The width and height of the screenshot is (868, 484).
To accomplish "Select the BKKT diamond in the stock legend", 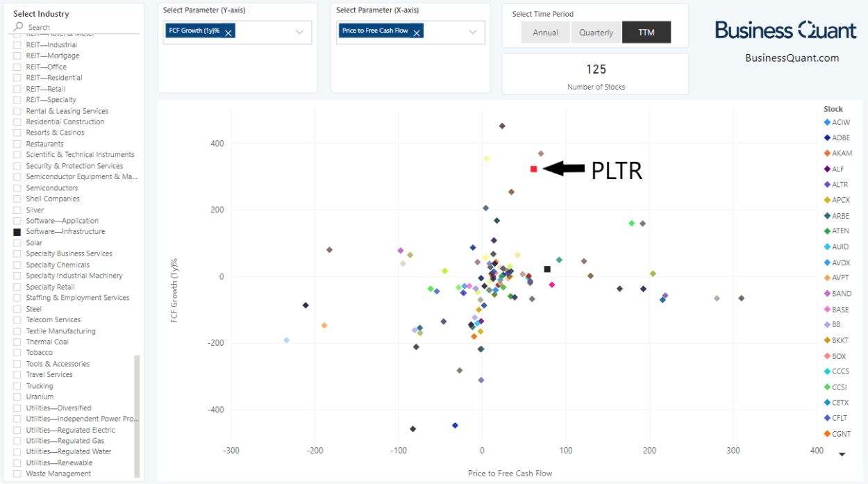I will tap(827, 340).
